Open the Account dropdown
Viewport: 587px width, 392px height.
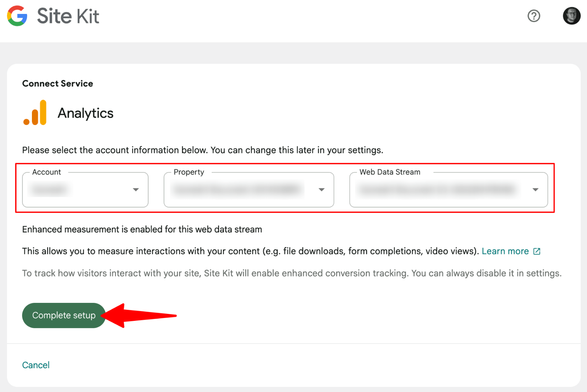(85, 190)
